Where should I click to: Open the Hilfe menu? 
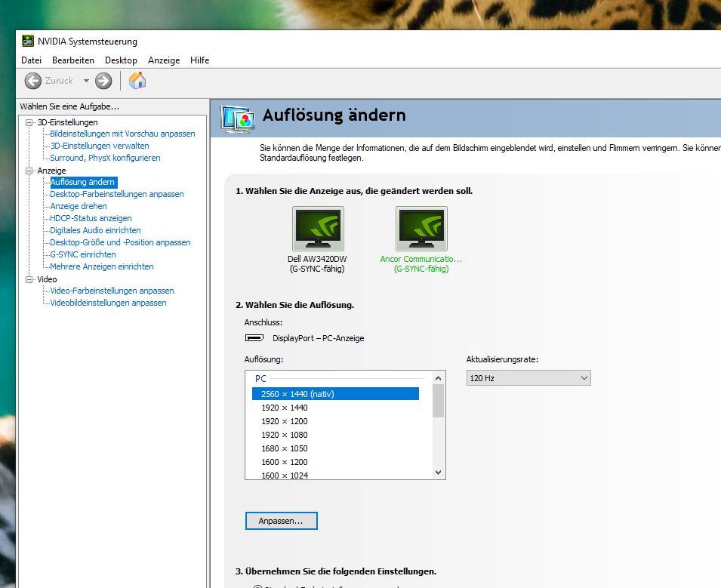199,60
